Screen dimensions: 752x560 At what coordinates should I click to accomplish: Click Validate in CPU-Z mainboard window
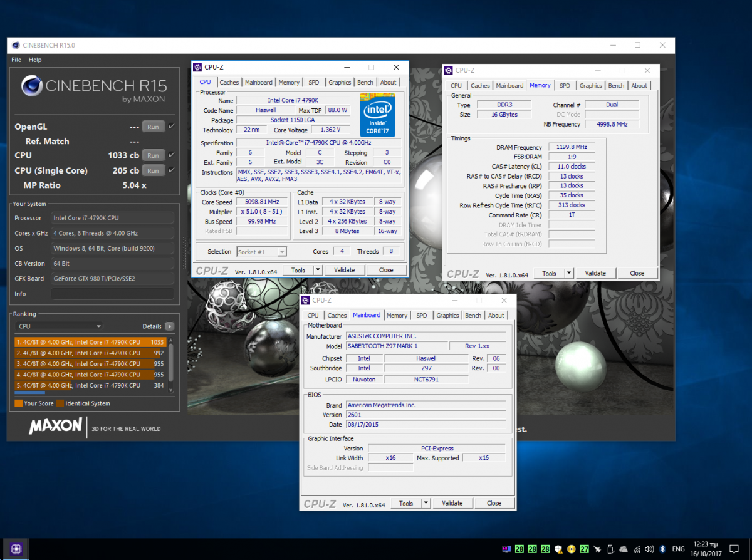point(452,503)
